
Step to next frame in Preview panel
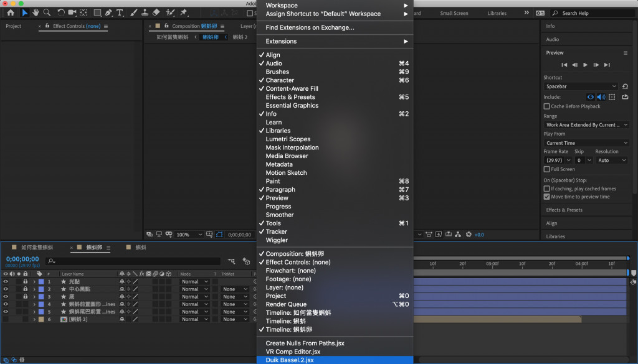(596, 65)
